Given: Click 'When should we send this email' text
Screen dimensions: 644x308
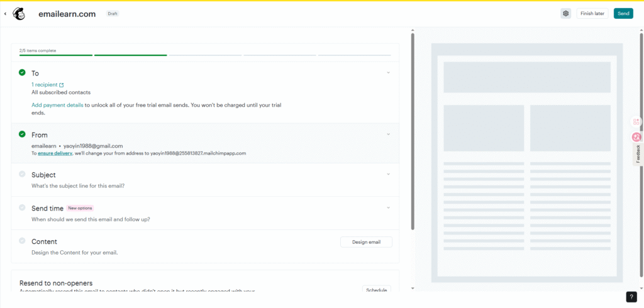Looking at the screenshot, I should (91, 219).
